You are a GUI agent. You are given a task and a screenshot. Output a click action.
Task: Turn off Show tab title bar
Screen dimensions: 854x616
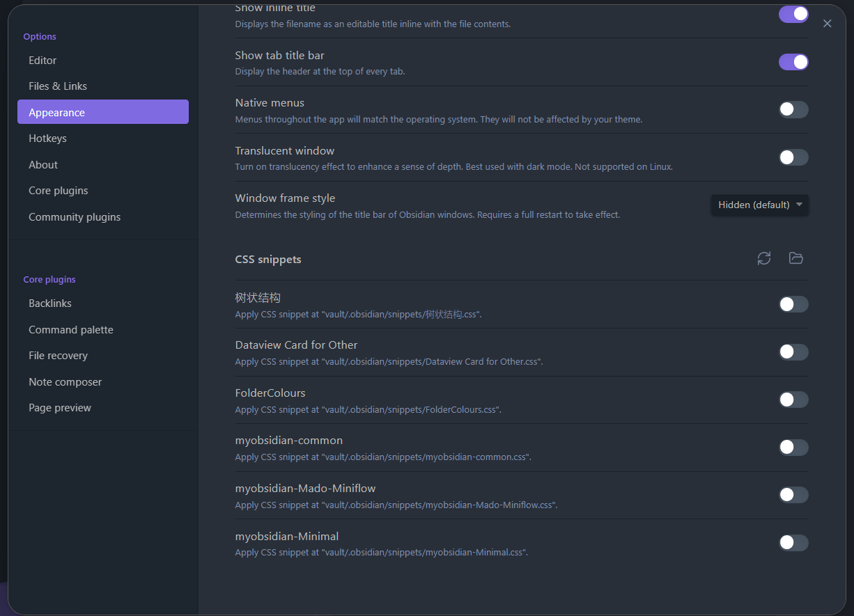click(793, 62)
